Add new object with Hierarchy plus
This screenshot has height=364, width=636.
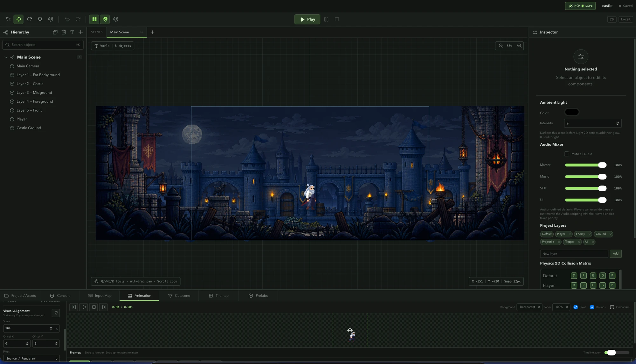coord(81,32)
